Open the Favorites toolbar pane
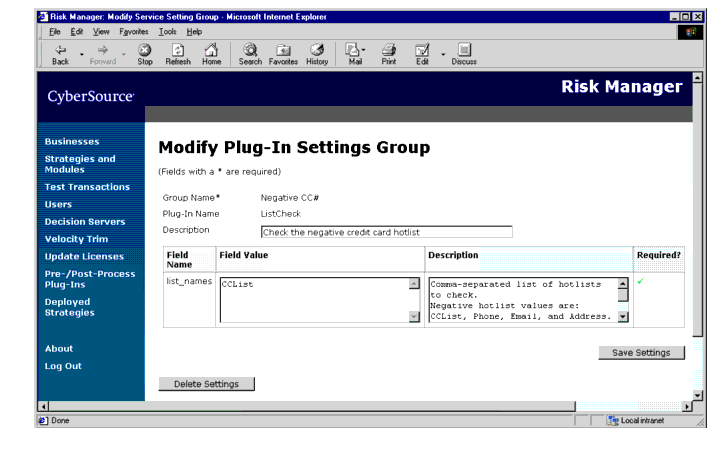The height and width of the screenshot is (454, 713). coord(283,54)
